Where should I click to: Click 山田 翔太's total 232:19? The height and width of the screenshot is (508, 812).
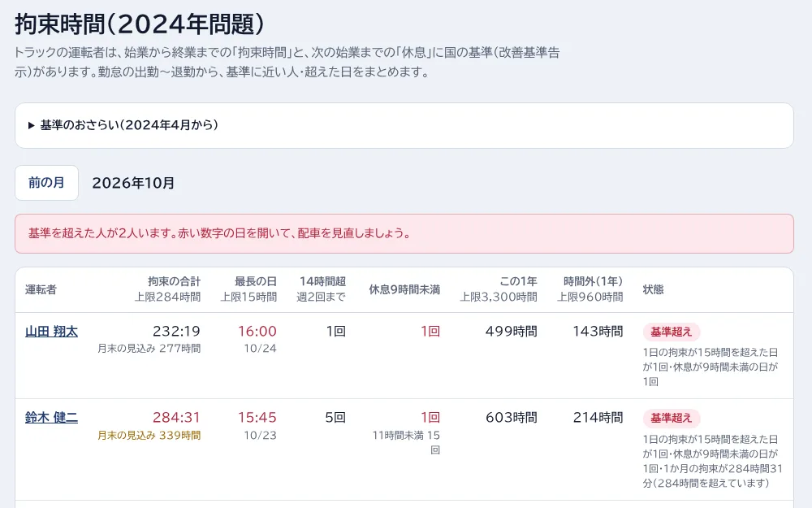click(176, 332)
